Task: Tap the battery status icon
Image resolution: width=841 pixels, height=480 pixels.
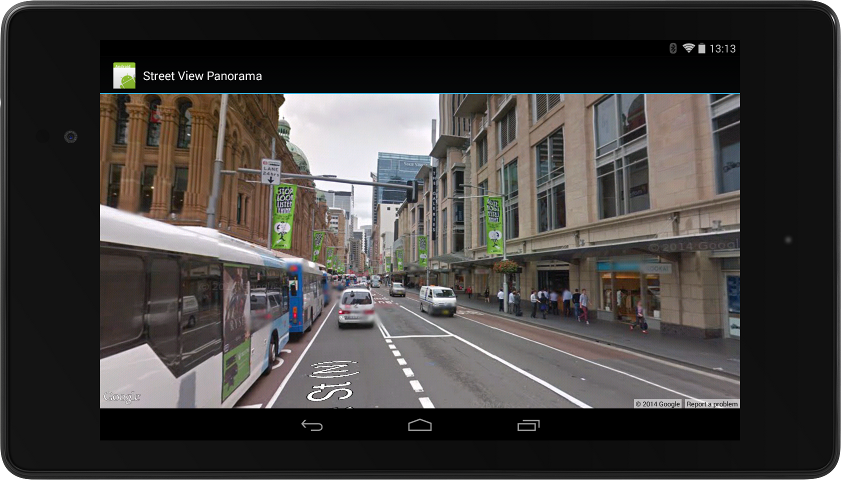Action: pos(701,48)
